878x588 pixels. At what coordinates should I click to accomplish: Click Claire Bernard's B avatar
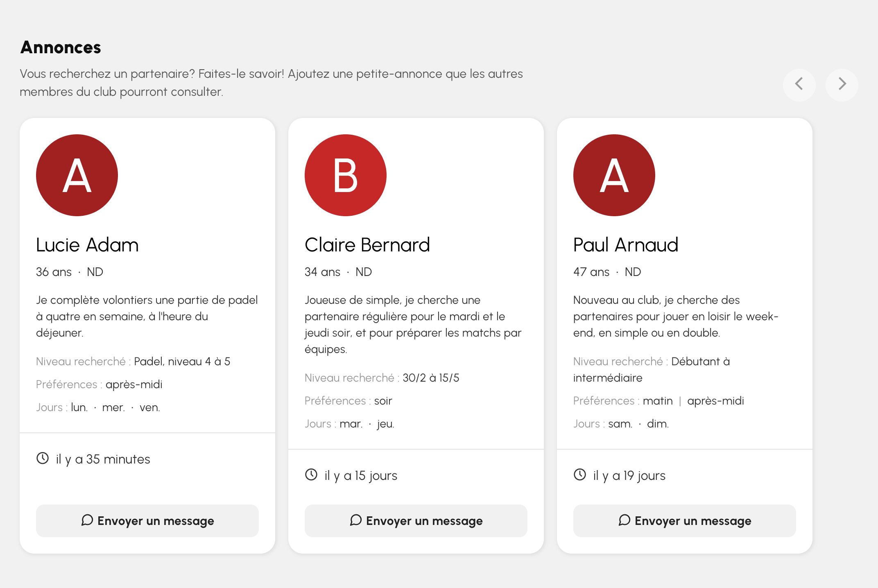346,175
